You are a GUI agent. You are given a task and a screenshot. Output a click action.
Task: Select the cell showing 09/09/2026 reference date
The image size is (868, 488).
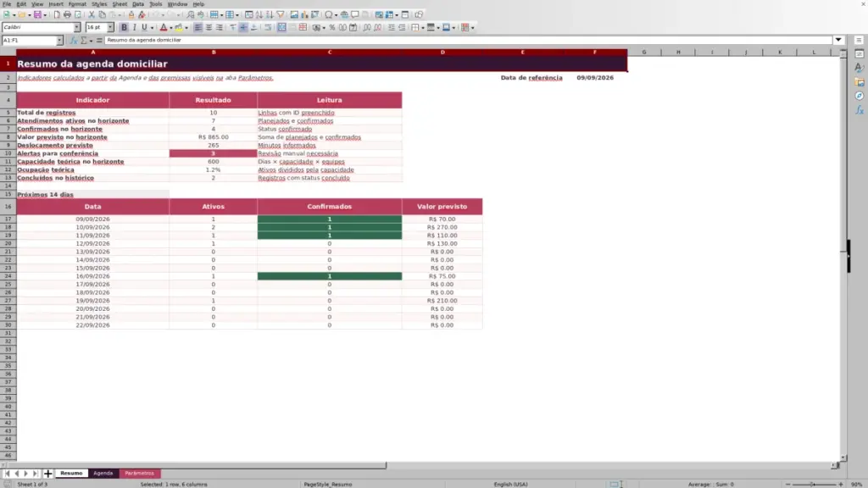[595, 78]
